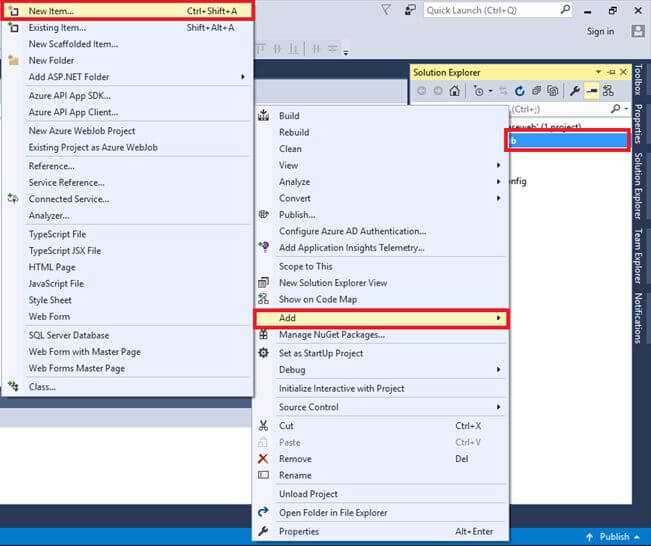Image resolution: width=651 pixels, height=546 pixels.
Task: Click the feedback icon beside Quick Launch
Action: pyautogui.click(x=410, y=10)
